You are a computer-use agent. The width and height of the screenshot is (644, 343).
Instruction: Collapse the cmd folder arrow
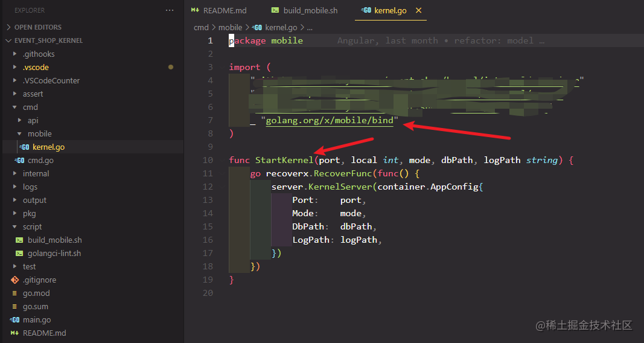[14, 107]
